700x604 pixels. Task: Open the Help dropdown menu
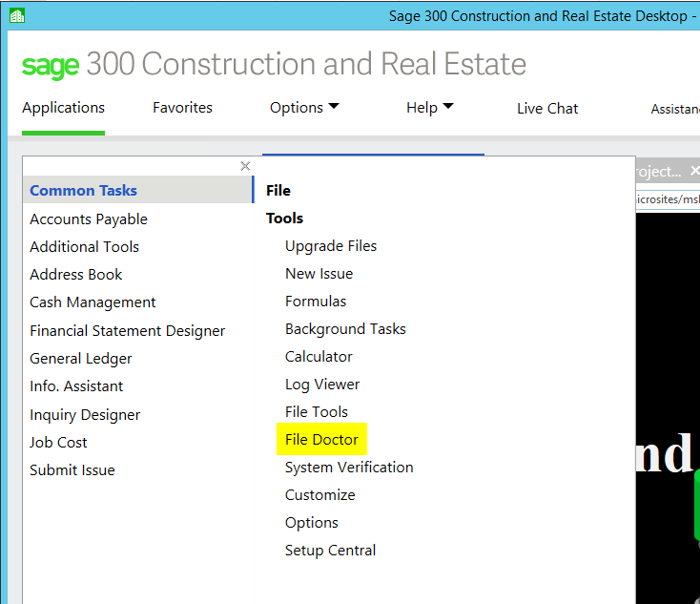pos(429,108)
